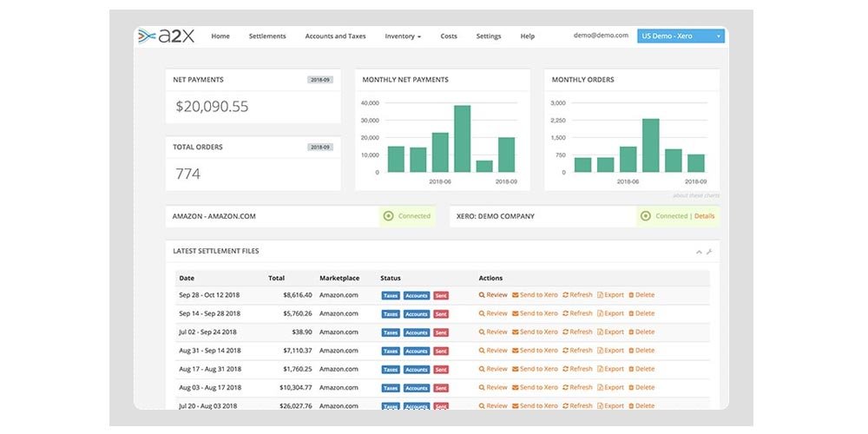The image size is (868, 434).
Task: Delete the Aug 03 - Aug 17 2018 settlement
Action: [x=641, y=387]
